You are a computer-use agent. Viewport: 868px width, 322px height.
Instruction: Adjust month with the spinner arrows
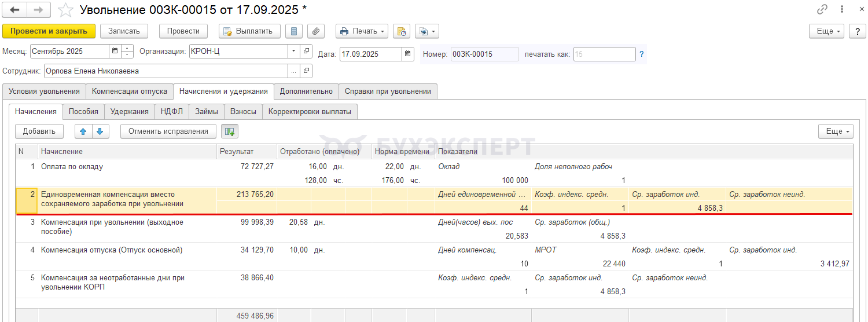(127, 51)
